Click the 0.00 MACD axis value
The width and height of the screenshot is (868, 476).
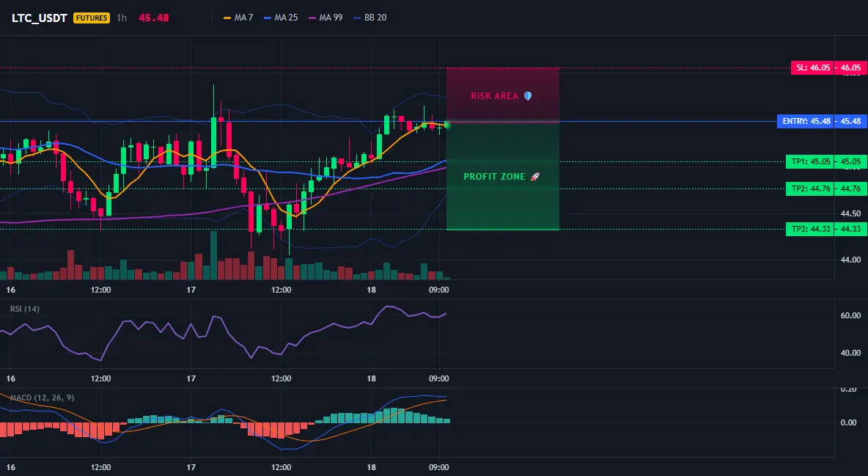849,422
